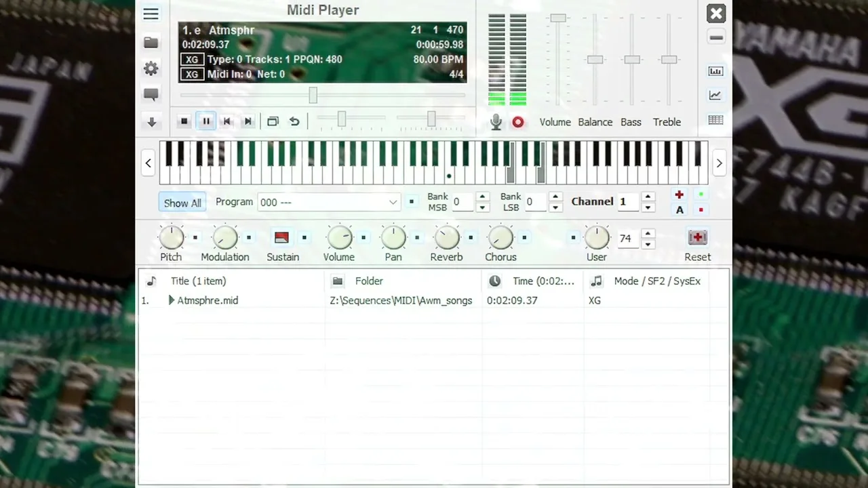The height and width of the screenshot is (488, 868).
Task: Skip to the next track
Action: coord(248,121)
